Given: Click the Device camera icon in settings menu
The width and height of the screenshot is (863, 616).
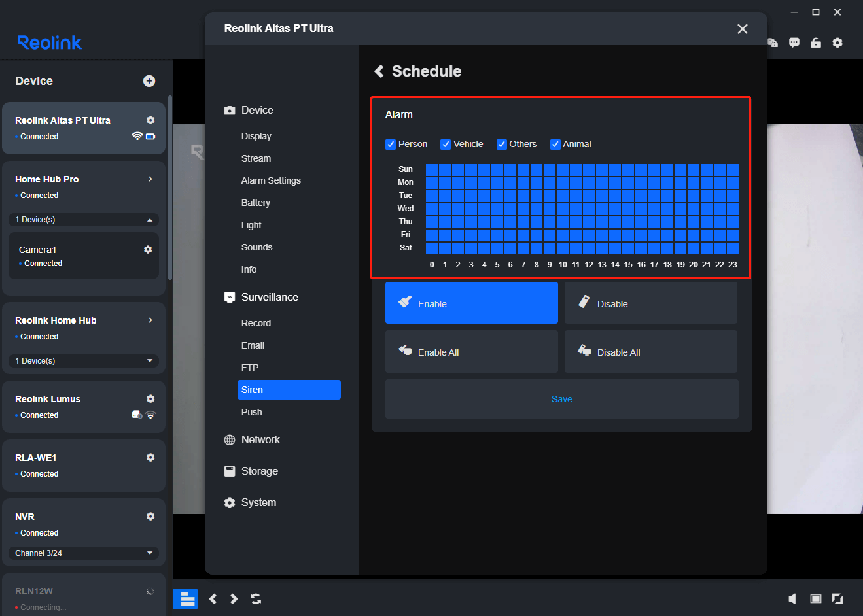Looking at the screenshot, I should [x=230, y=111].
